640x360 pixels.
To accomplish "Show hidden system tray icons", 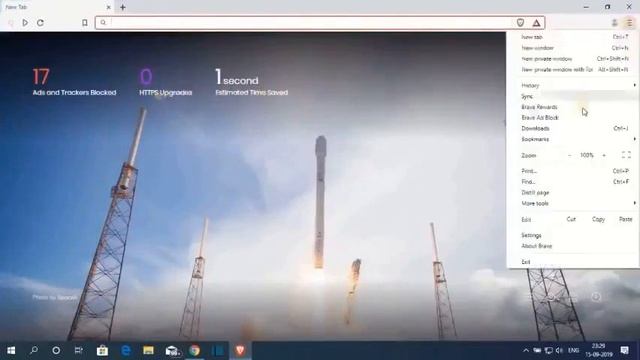I will tap(526, 350).
